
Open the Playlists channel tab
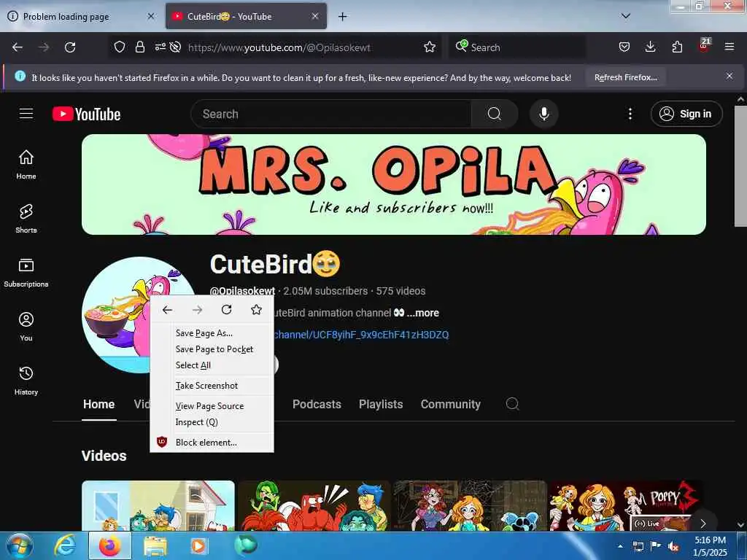381,404
